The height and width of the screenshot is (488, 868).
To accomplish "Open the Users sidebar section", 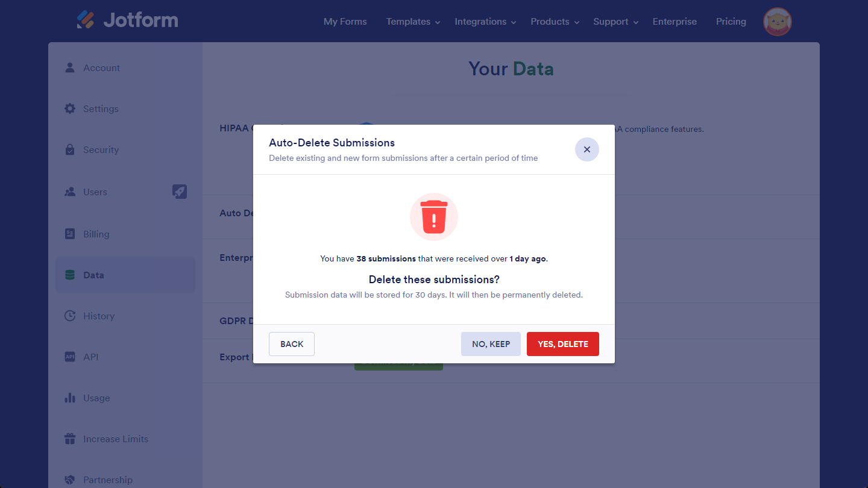I will pos(125,192).
